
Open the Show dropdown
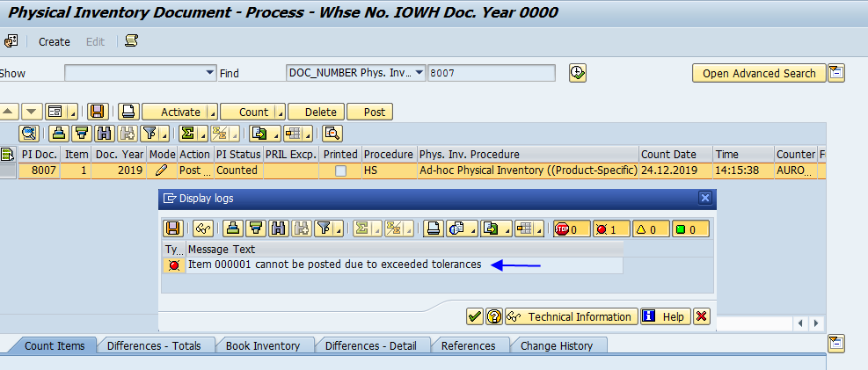pos(209,72)
